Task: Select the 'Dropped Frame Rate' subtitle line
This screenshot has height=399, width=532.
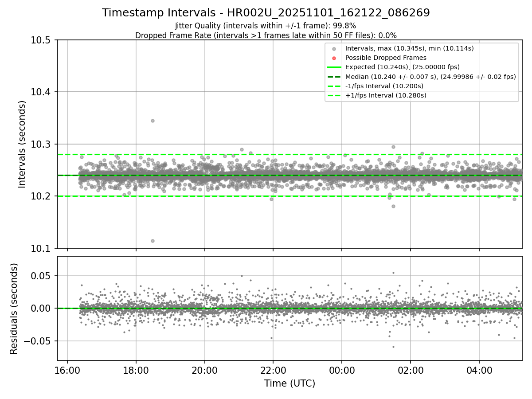Action: click(266, 35)
